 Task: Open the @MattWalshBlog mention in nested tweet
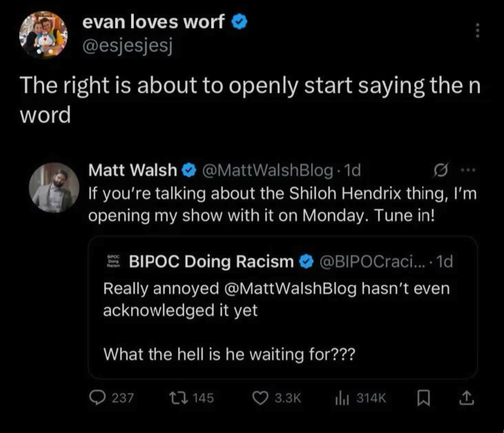click(290, 288)
